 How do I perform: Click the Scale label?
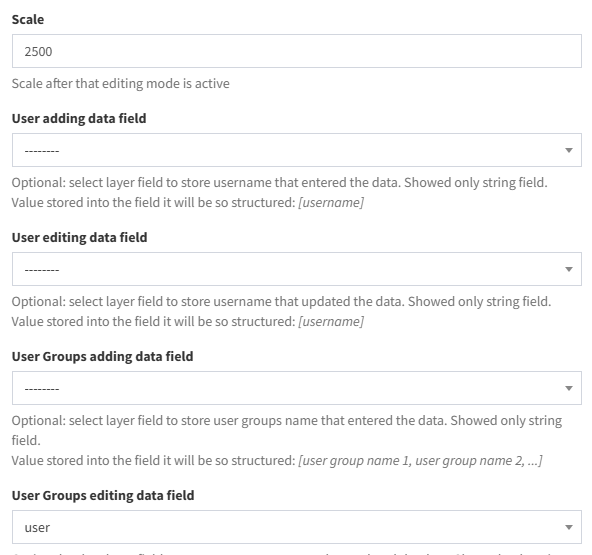pos(28,19)
